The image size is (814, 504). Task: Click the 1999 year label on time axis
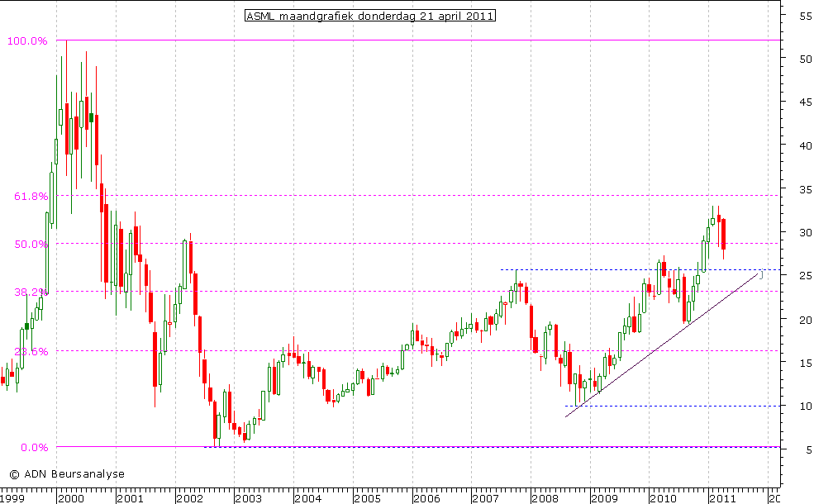(x=12, y=498)
